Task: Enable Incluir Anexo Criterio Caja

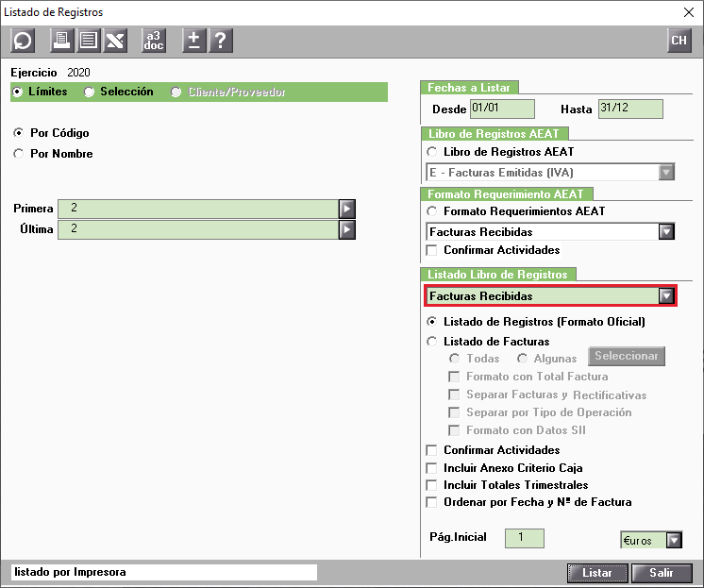Action: point(432,468)
